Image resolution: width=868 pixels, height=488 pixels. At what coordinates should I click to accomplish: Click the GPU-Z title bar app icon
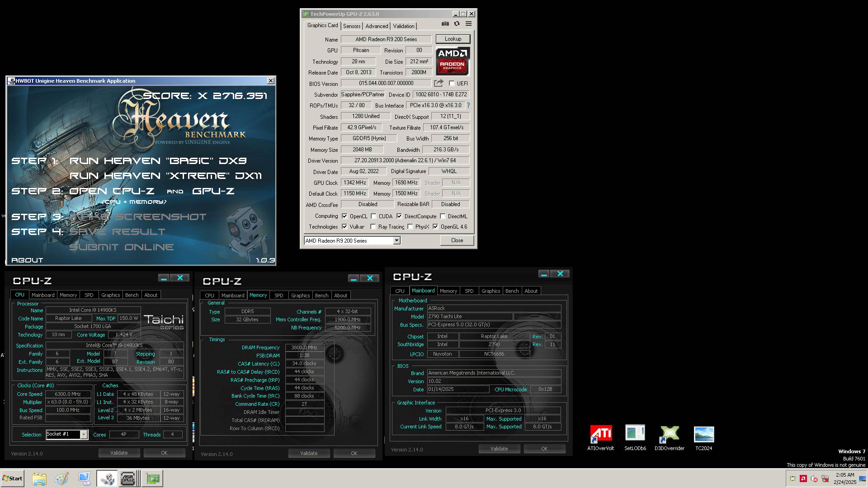pyautogui.click(x=306, y=14)
